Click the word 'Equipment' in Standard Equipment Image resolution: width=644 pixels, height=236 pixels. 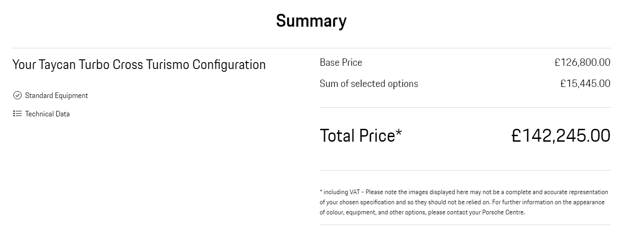pyautogui.click(x=71, y=96)
